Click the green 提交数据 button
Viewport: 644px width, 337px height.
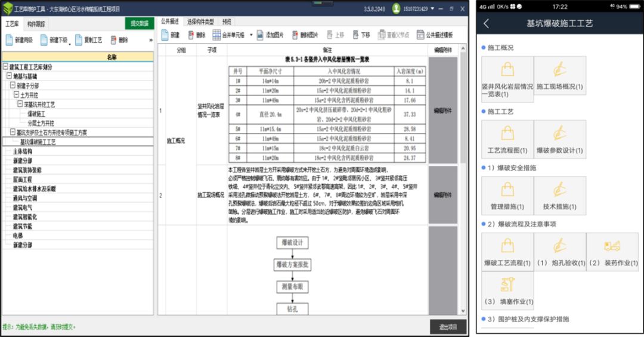140,23
